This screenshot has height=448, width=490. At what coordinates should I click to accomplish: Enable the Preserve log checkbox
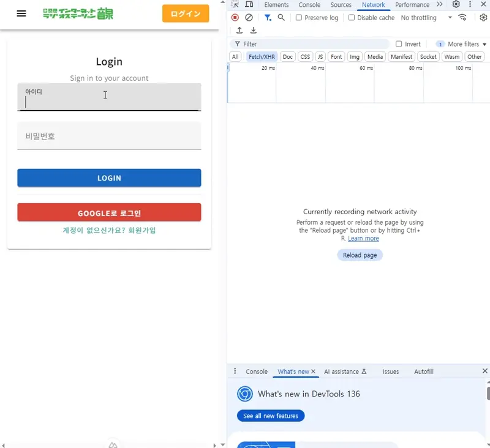point(299,18)
